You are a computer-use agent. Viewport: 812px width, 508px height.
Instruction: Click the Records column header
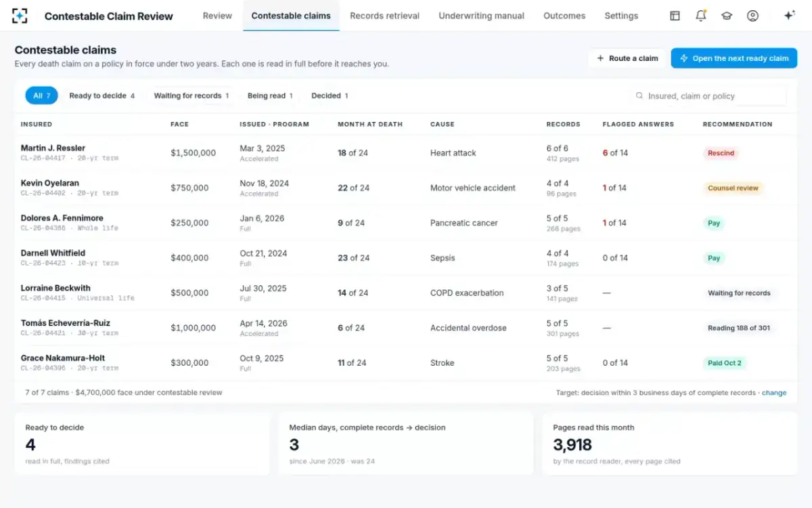(563, 125)
